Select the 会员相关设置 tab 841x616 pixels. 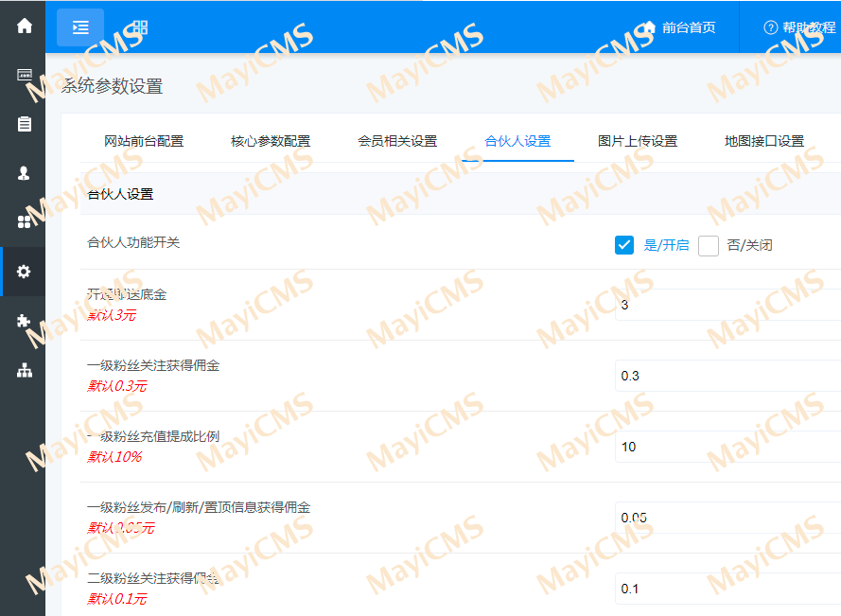[397, 141]
